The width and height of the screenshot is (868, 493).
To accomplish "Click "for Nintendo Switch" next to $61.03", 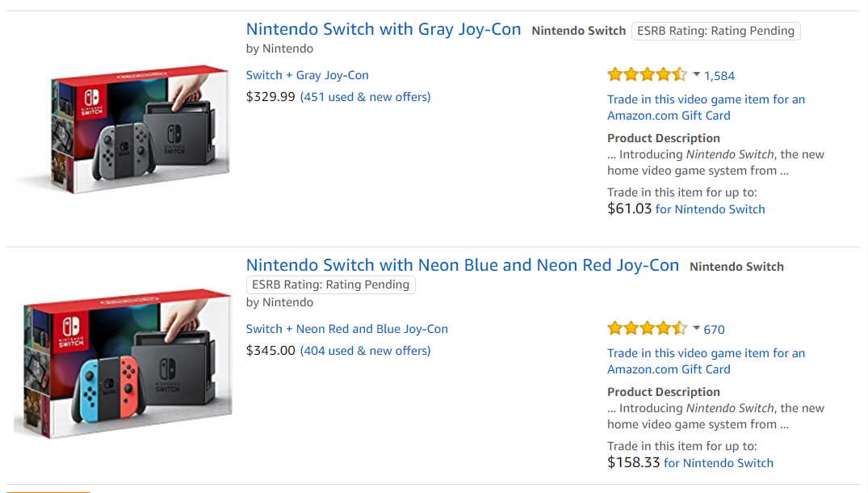I will click(x=711, y=209).
